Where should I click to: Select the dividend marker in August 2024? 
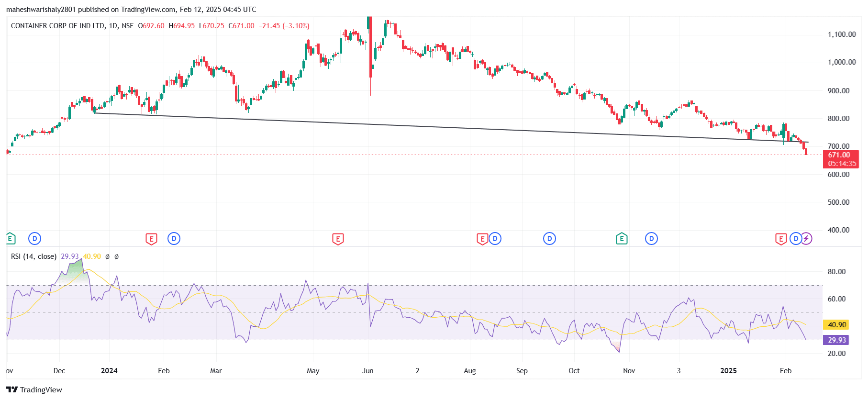pyautogui.click(x=495, y=238)
